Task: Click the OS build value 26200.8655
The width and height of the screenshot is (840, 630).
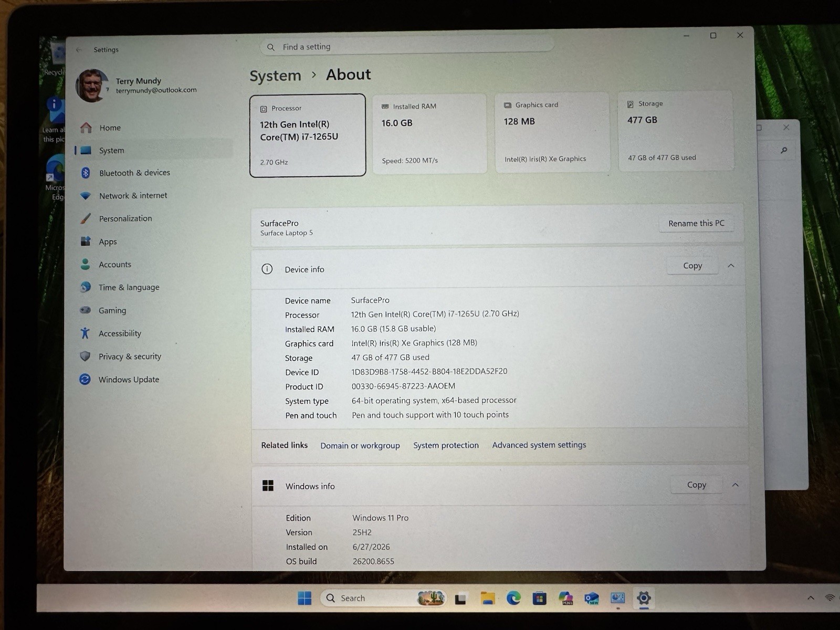Action: [373, 561]
